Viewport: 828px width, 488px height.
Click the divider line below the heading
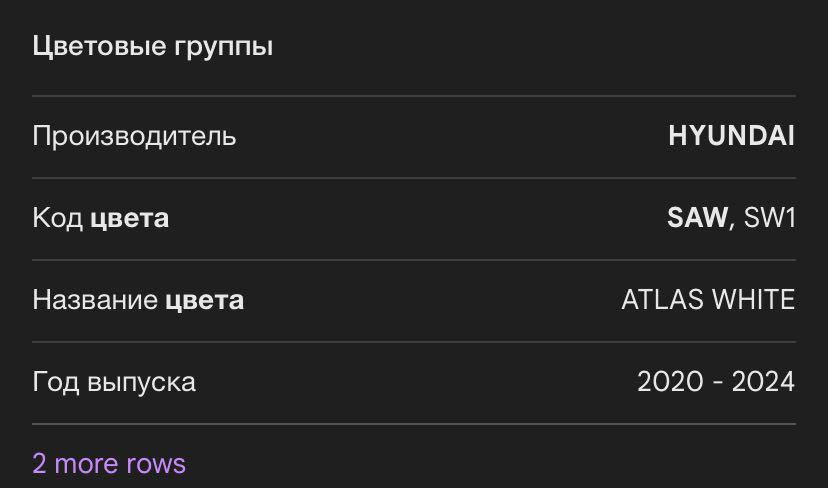(414, 96)
